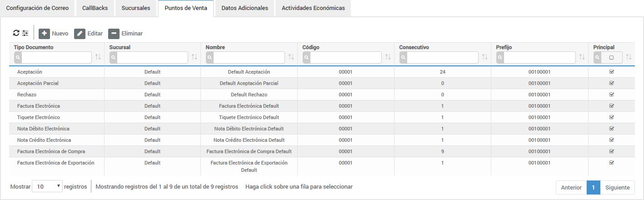Click Nuevo button to add record
The image size is (644, 200).
point(54,34)
